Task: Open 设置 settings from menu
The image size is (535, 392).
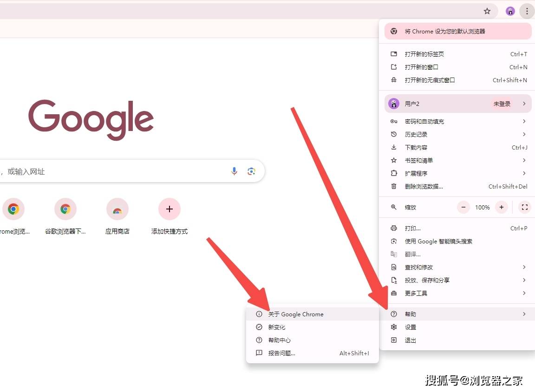Action: tap(458, 327)
